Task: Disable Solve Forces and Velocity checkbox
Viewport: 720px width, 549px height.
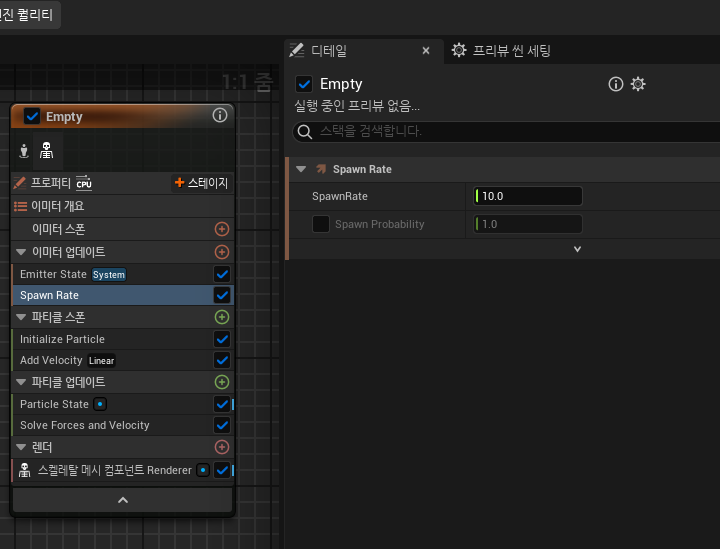Action: [x=222, y=425]
